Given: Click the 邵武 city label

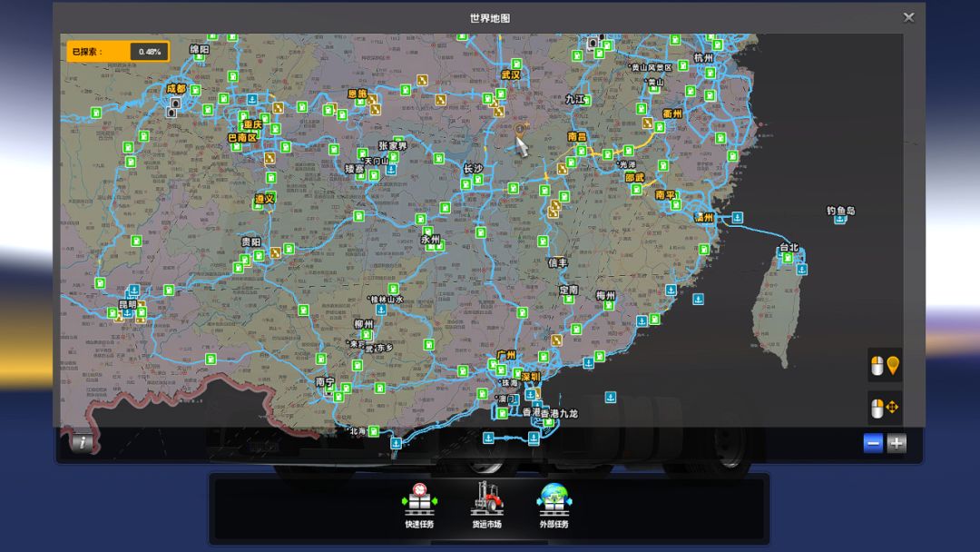Looking at the screenshot, I should tap(634, 178).
